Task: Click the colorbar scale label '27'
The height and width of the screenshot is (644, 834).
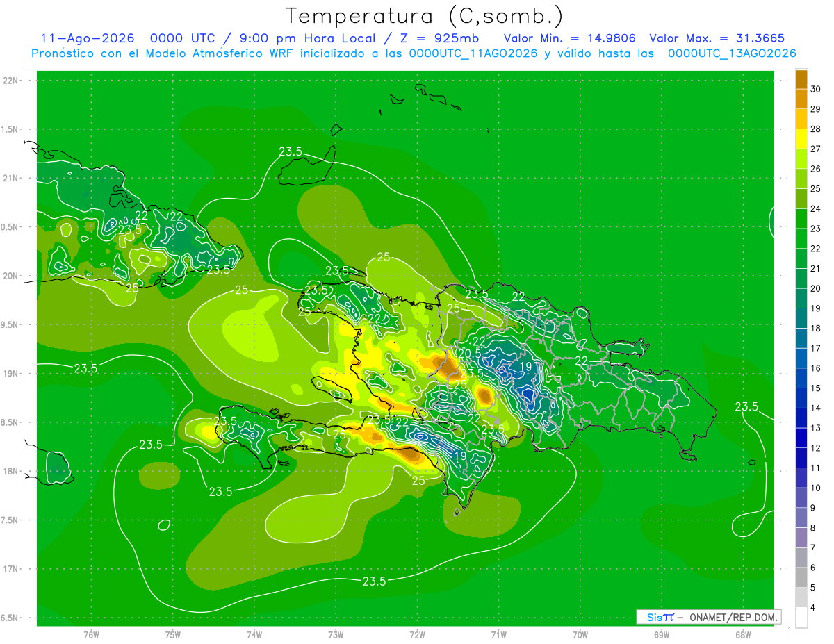Action: tap(816, 149)
